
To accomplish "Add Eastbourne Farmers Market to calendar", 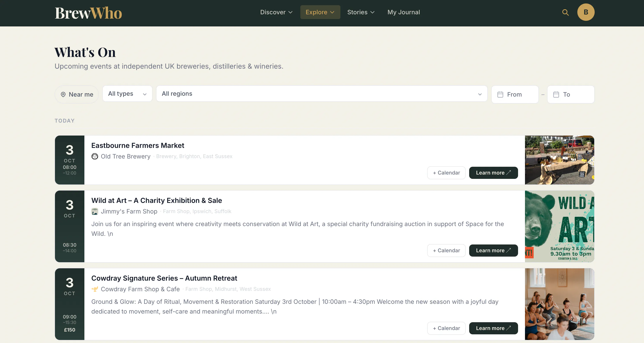I will 446,173.
